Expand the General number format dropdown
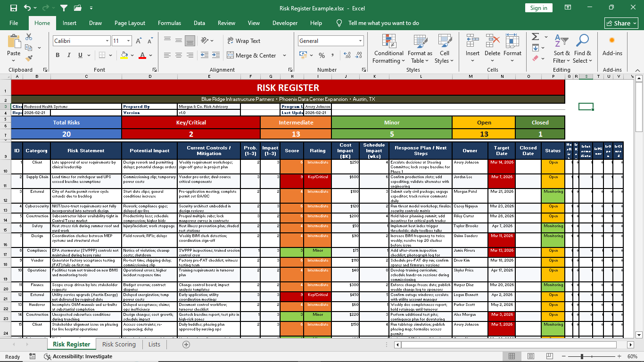Image resolution: width=644 pixels, height=362 pixels. pos(361,41)
